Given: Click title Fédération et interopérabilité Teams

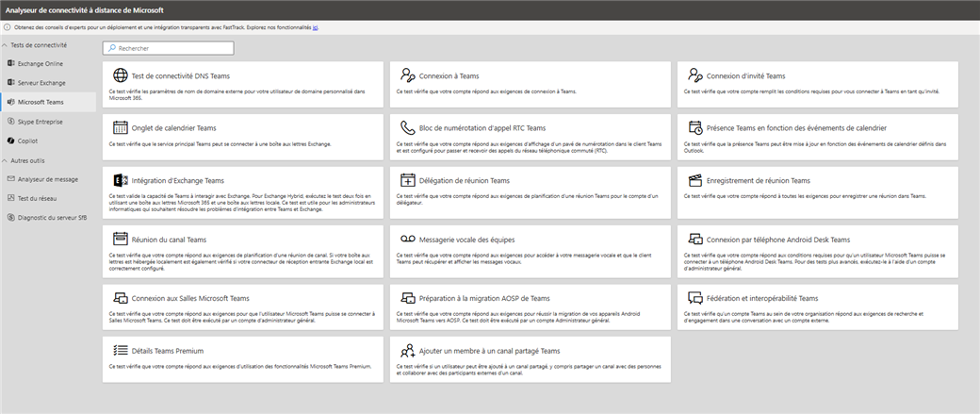Looking at the screenshot, I should tap(762, 298).
